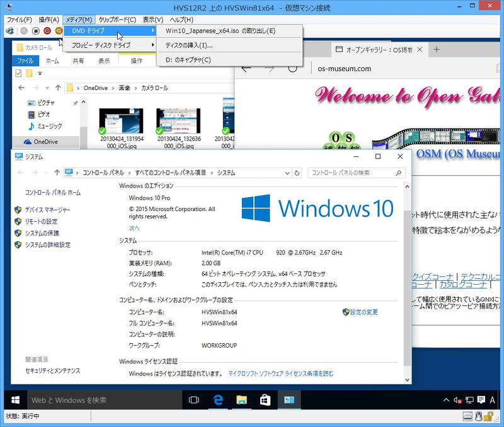
Task: Click Explorer up-arrow navigation button
Action: click(58, 88)
